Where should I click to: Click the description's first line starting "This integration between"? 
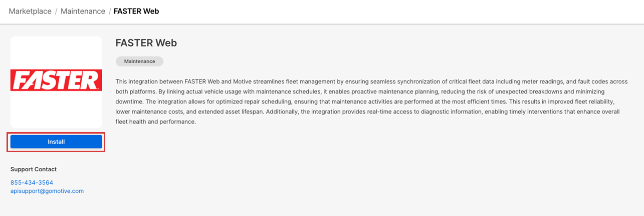371,81
